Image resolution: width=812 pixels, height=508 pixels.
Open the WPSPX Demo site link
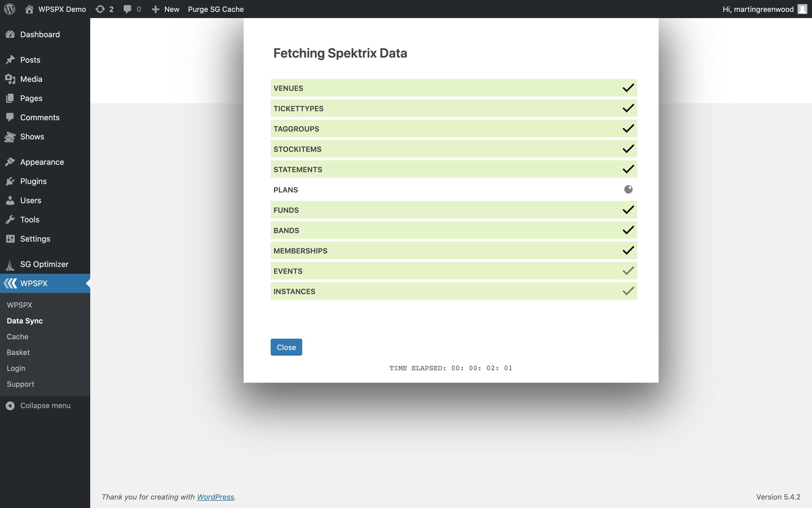click(62, 9)
